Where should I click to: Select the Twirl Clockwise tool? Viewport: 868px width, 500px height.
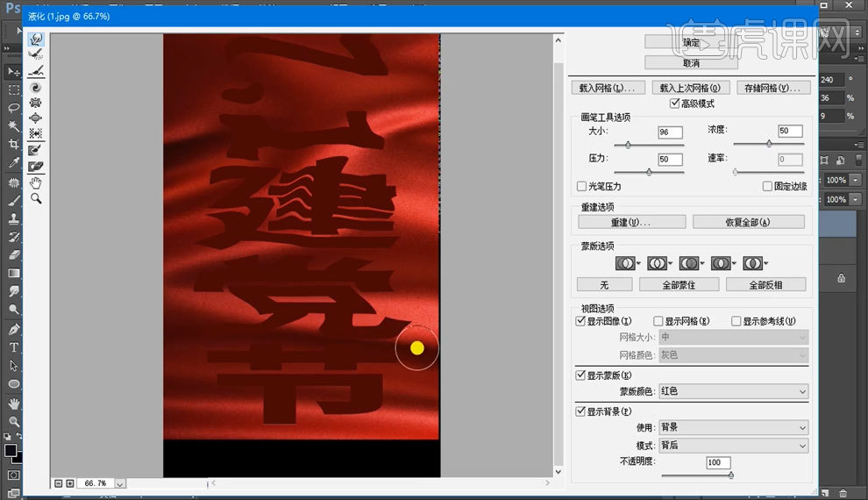(x=36, y=87)
